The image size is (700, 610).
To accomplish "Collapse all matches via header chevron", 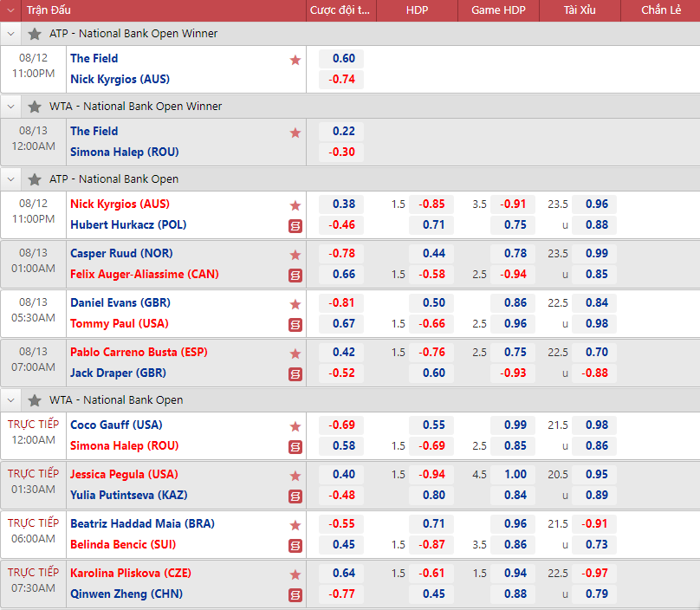I will coord(10,10).
